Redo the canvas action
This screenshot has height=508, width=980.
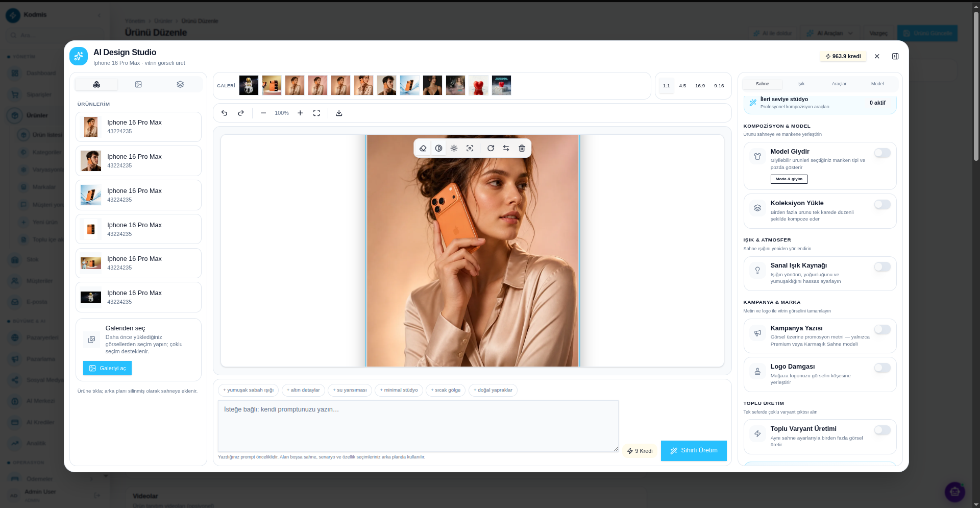pos(241,113)
